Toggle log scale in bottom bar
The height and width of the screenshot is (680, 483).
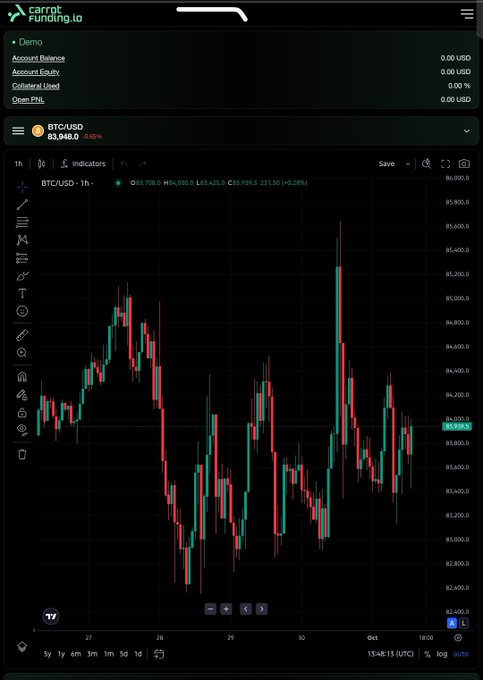pos(442,654)
